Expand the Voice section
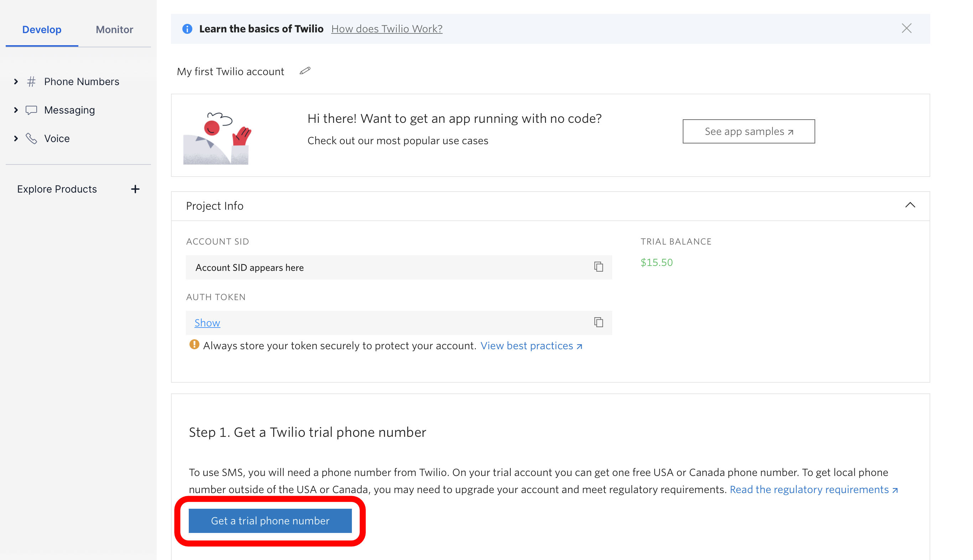This screenshot has height=560, width=973. coord(16,138)
